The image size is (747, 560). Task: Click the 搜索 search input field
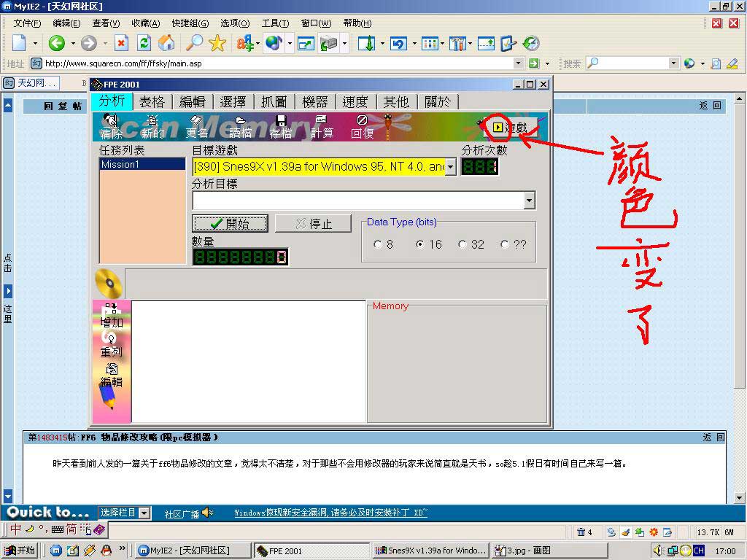tap(634, 63)
